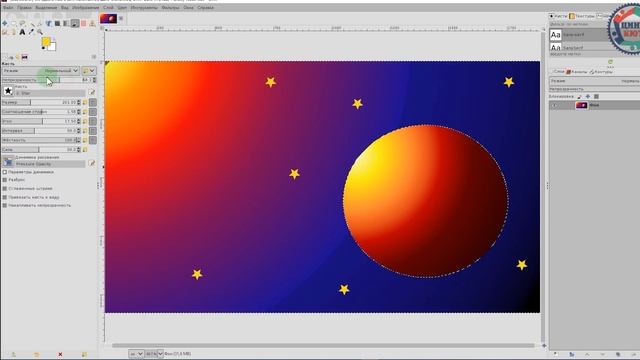Image resolution: width=640 pixels, height=360 pixels.
Task: Toggle lock alpha channel
Action: pyautogui.click(x=596, y=97)
